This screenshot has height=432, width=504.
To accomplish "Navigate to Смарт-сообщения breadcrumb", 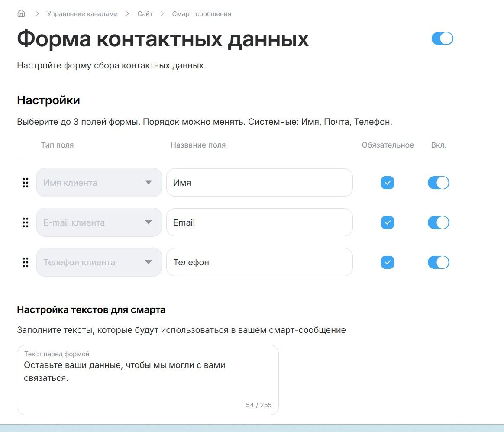I will [201, 14].
